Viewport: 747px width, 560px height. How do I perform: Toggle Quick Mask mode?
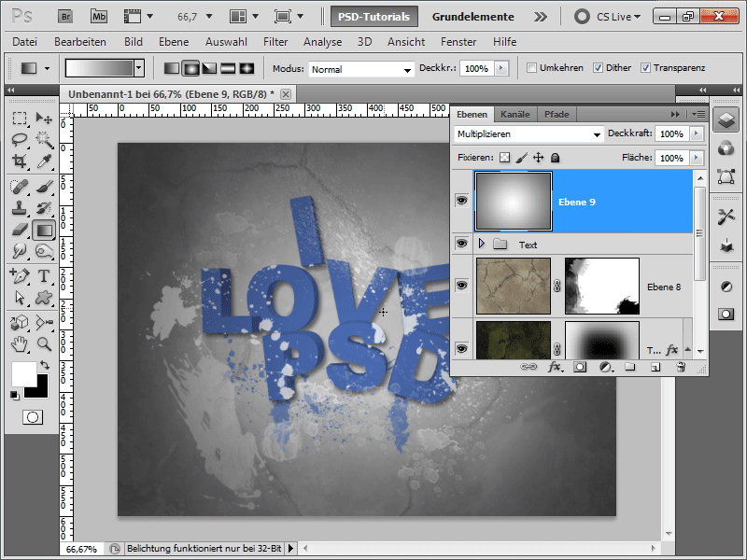pos(33,417)
